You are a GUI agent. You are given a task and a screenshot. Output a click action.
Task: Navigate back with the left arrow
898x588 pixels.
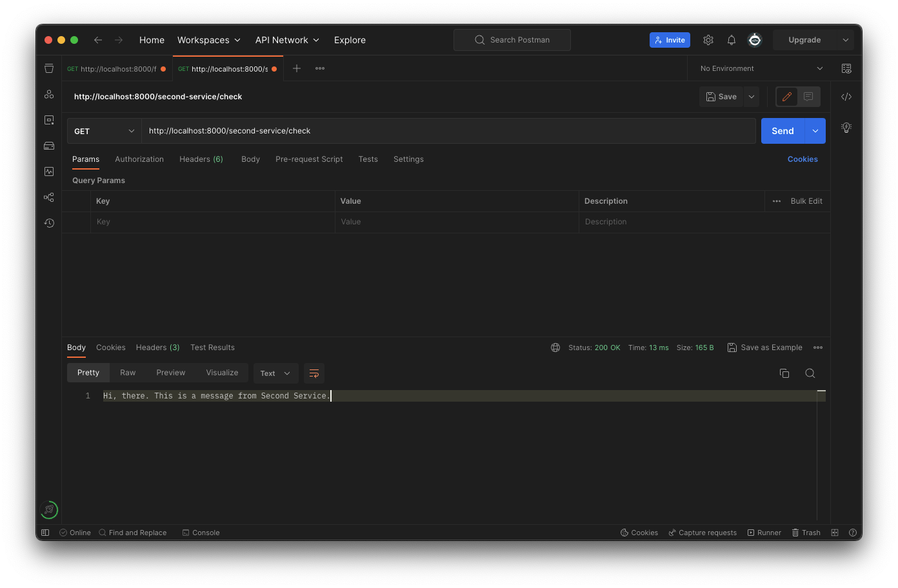point(98,40)
